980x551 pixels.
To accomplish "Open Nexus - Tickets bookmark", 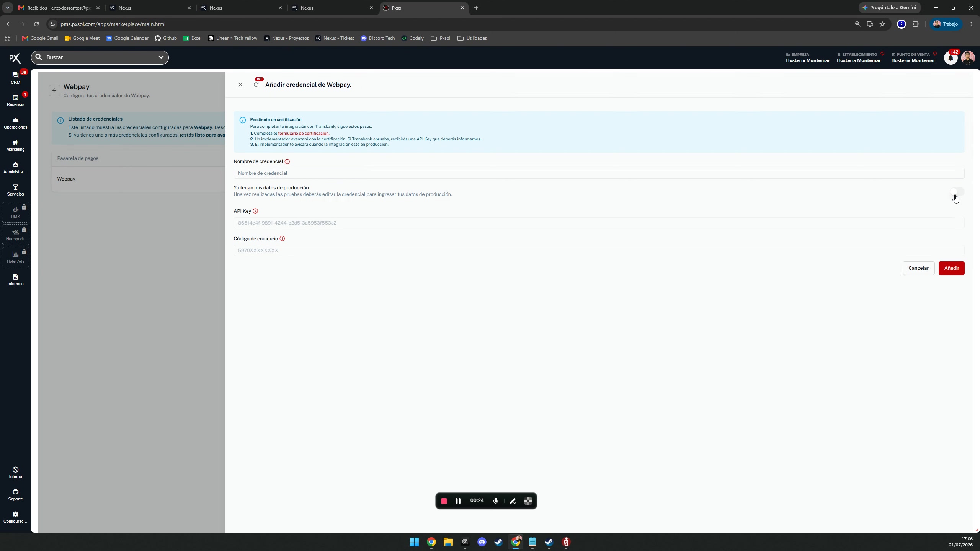I will click(x=335, y=38).
